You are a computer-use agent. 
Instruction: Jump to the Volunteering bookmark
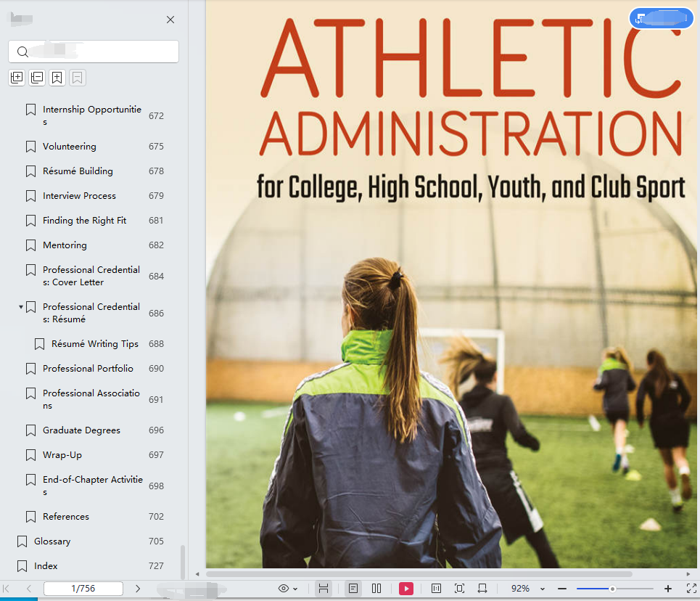[x=69, y=147]
